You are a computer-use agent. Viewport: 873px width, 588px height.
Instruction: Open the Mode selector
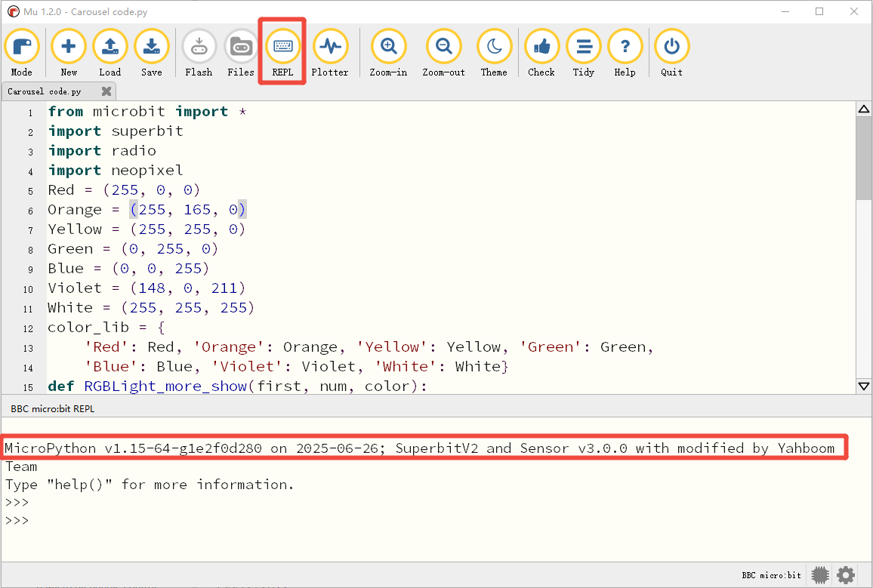(22, 54)
